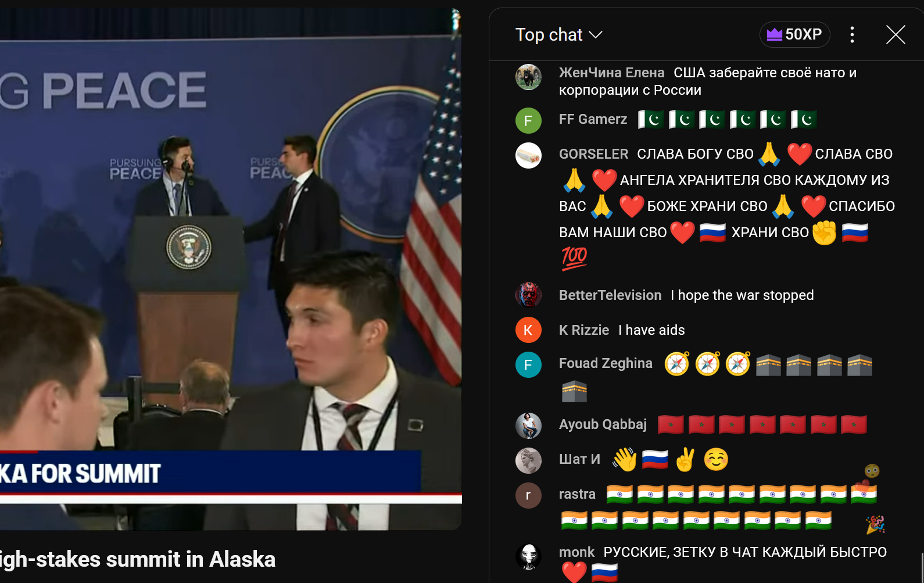Click Ayoub Qabbaj's Morocco flags message

point(762,424)
